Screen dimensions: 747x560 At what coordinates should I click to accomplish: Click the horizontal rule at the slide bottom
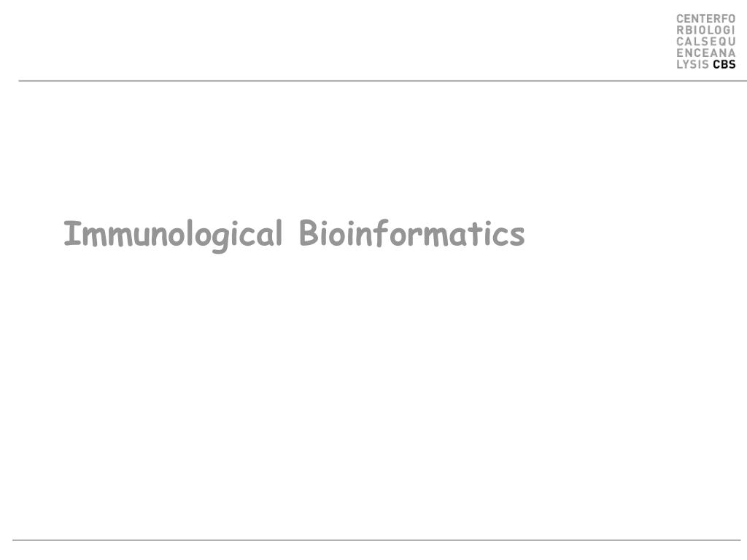coord(376,540)
